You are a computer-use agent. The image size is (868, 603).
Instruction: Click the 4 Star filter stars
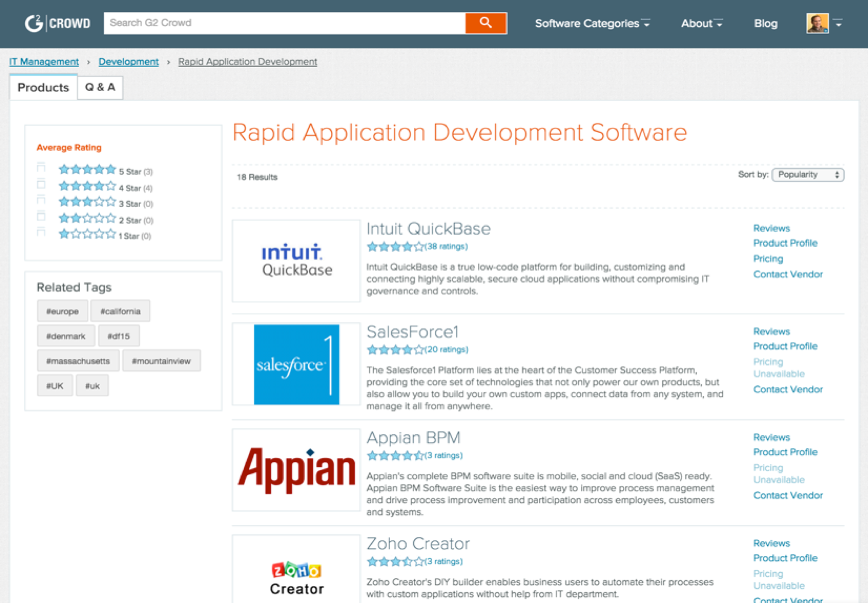coord(88,186)
